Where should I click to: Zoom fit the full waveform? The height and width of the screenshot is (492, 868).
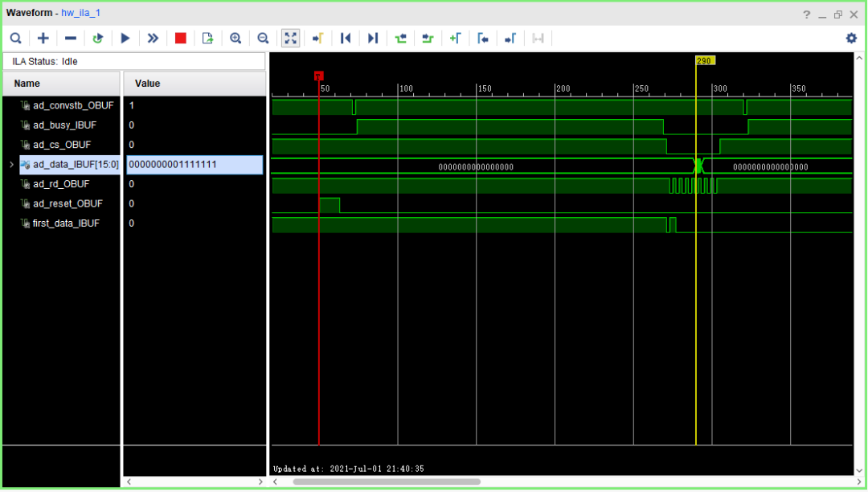tap(291, 39)
